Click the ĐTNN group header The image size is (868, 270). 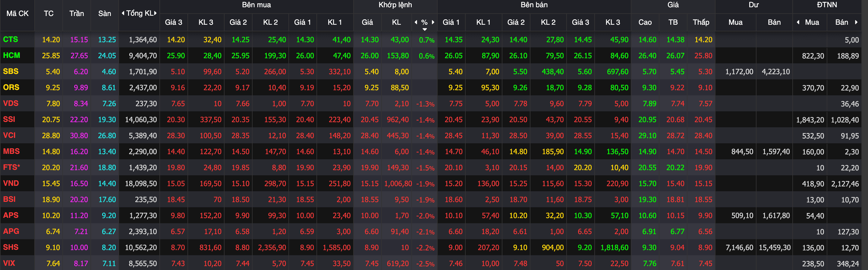tap(827, 5)
